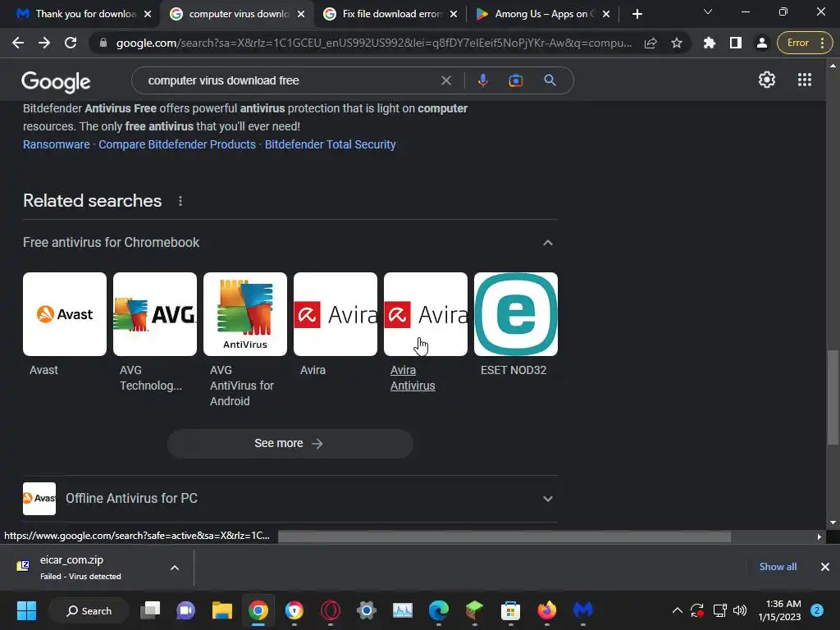Image resolution: width=840 pixels, height=630 pixels.
Task: Open the Error update menu button
Action: point(806,43)
